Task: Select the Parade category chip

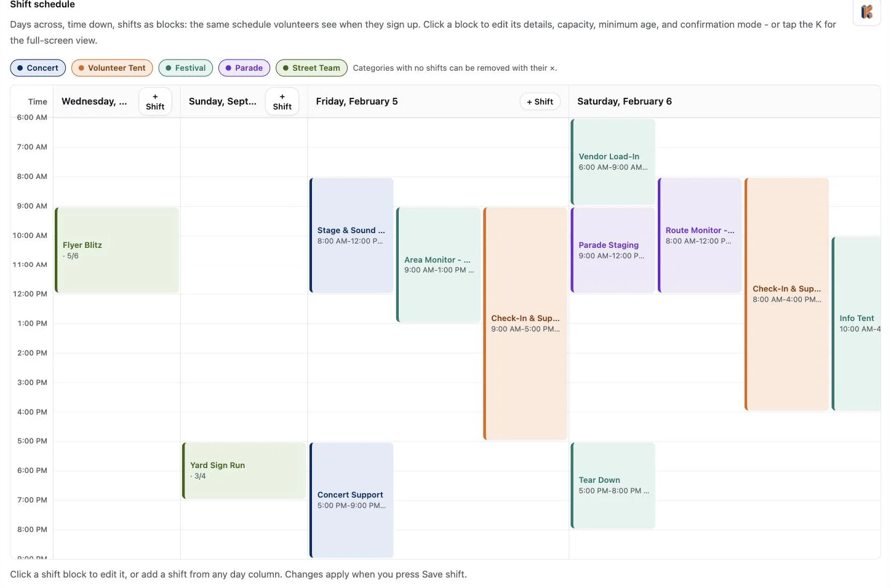Action: [x=244, y=68]
